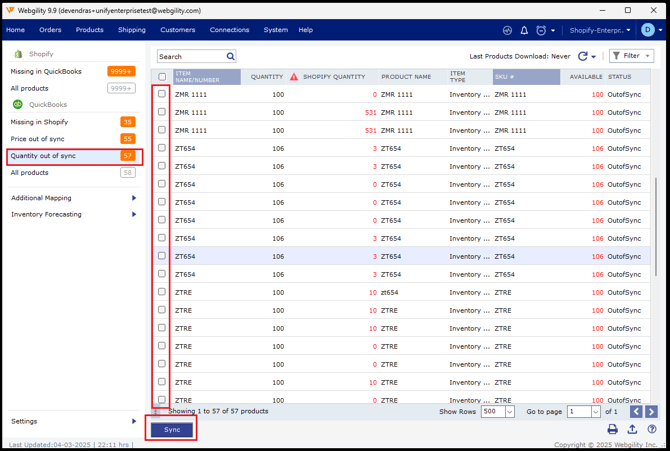Image resolution: width=670 pixels, height=451 pixels.
Task: Open the help question mark icon
Action: pos(651,429)
